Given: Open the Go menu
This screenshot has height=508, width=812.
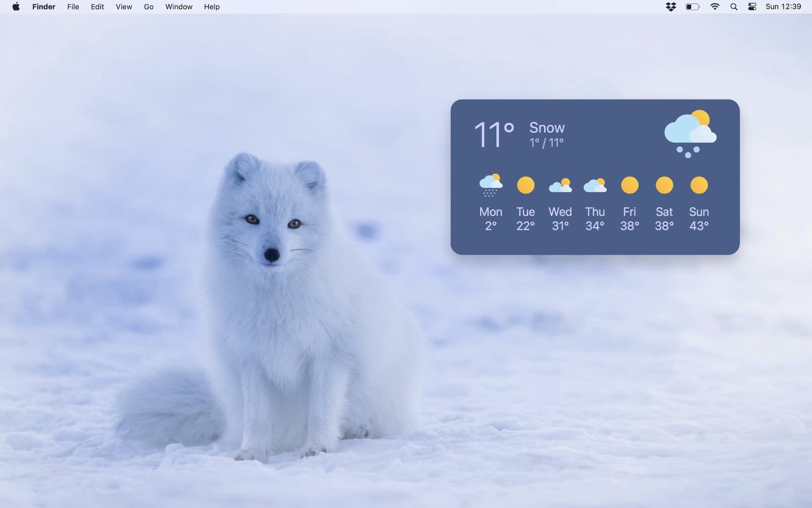Looking at the screenshot, I should point(149,7).
